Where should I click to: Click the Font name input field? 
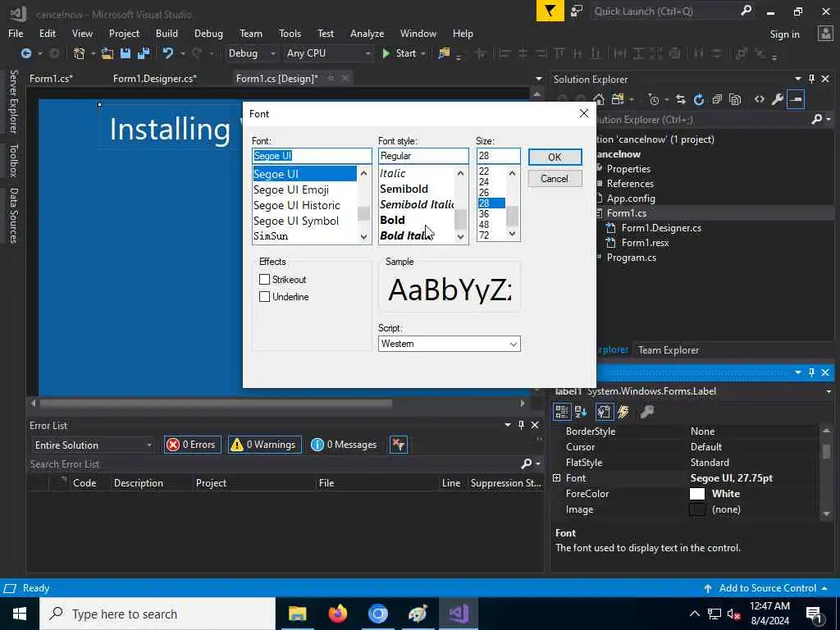point(312,156)
